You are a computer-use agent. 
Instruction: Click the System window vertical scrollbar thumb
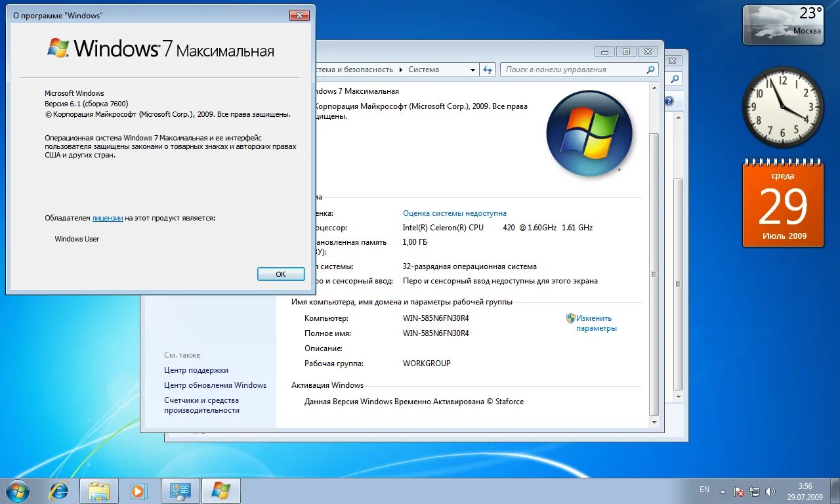pos(653,274)
